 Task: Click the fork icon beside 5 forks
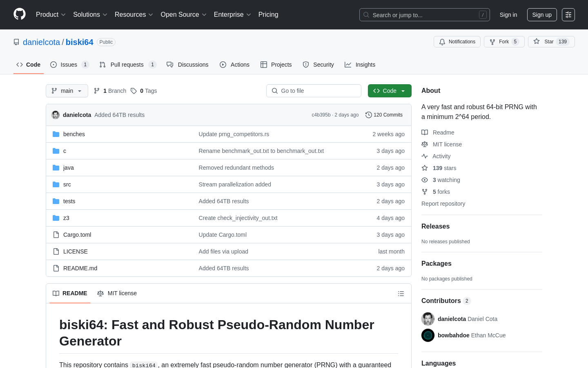point(425,192)
